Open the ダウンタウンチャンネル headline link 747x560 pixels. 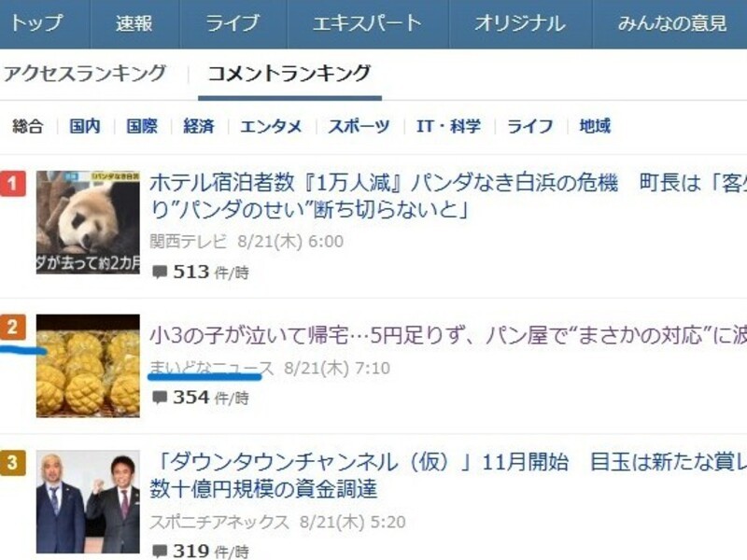click(448, 475)
